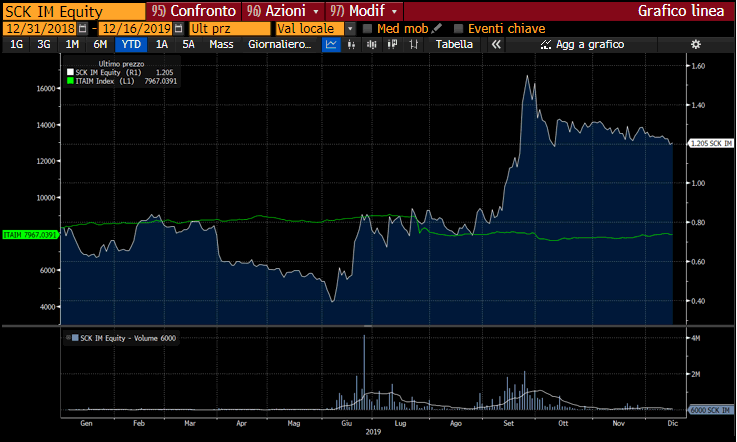737x442 pixels.
Task: Enable the Eventi chiave checkbox
Action: tap(459, 29)
